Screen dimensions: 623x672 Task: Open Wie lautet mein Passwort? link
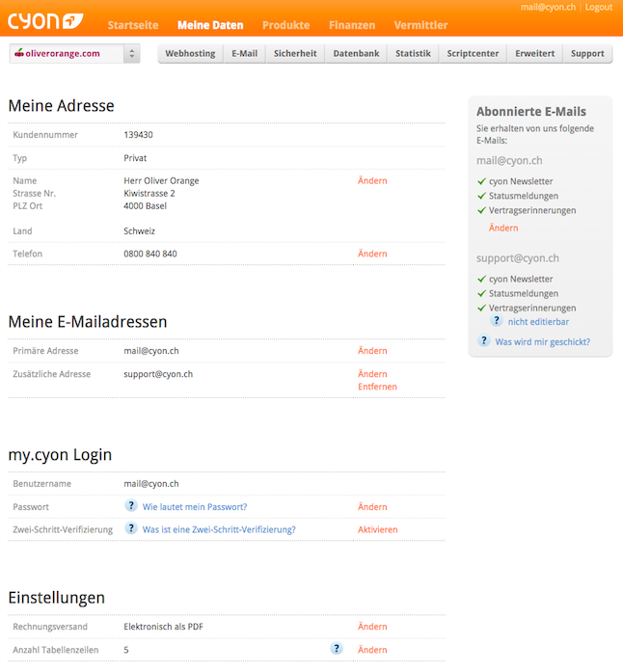coord(195,507)
